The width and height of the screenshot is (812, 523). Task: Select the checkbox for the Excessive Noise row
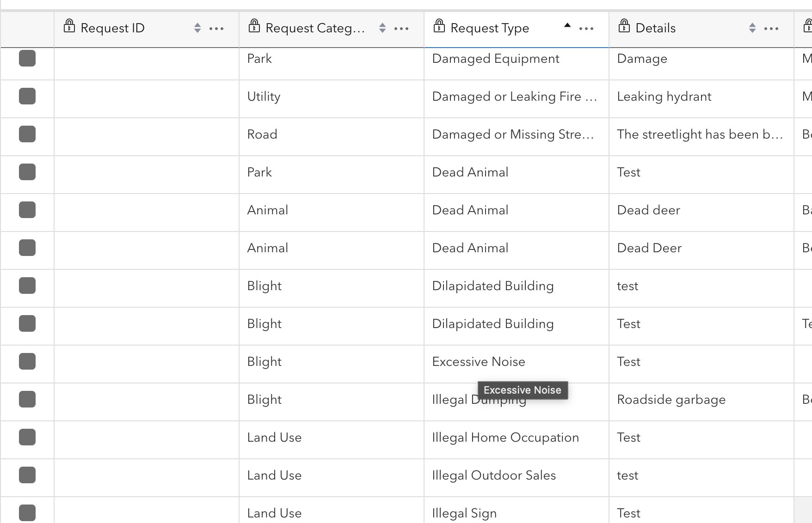click(27, 361)
